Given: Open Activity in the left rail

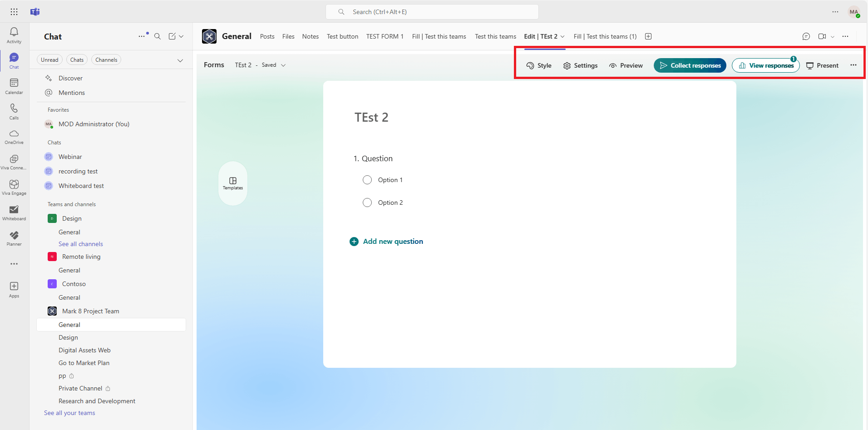Looking at the screenshot, I should [14, 35].
